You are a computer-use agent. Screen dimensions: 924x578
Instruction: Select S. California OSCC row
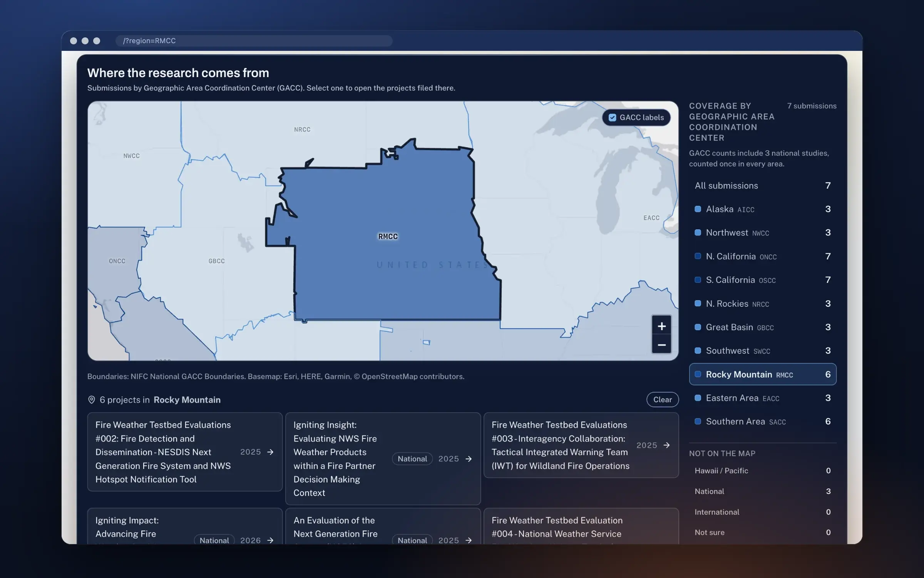point(762,280)
